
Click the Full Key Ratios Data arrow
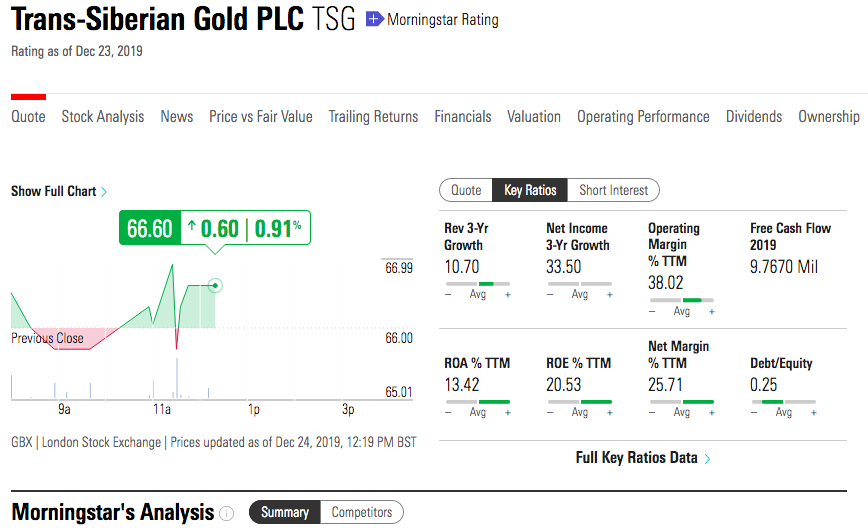pyautogui.click(x=708, y=459)
